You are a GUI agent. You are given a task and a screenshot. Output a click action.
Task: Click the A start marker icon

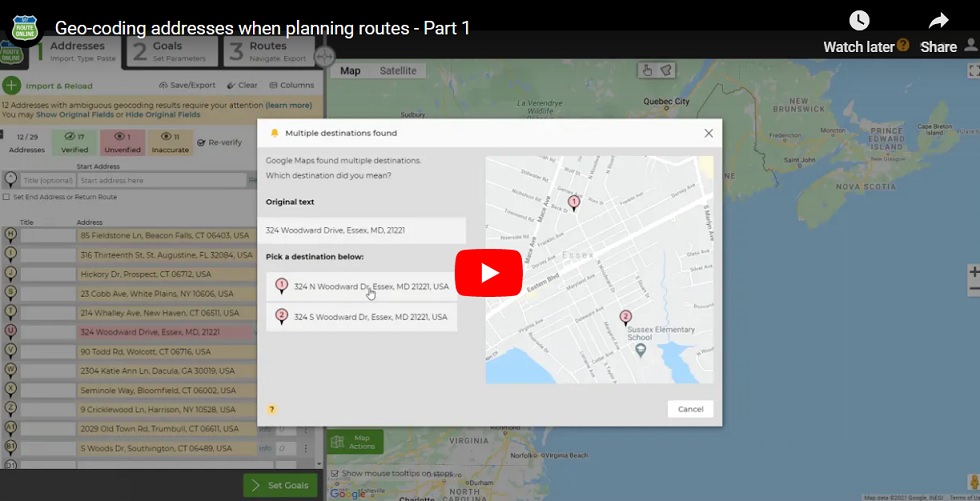pyautogui.click(x=10, y=180)
